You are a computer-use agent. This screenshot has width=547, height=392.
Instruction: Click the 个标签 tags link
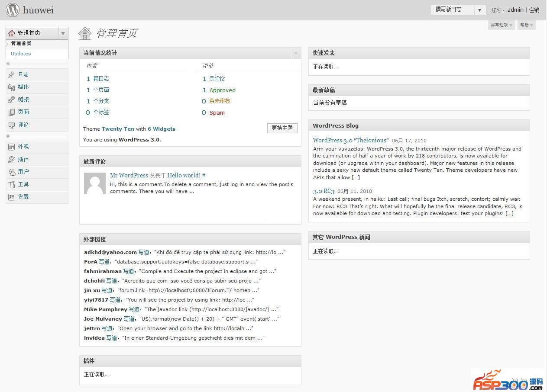coord(101,112)
